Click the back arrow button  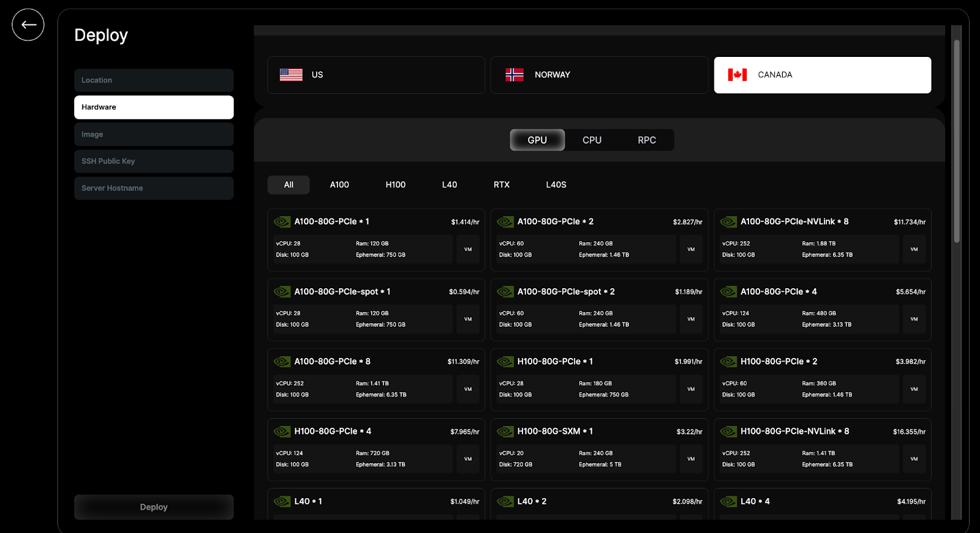[x=28, y=25]
